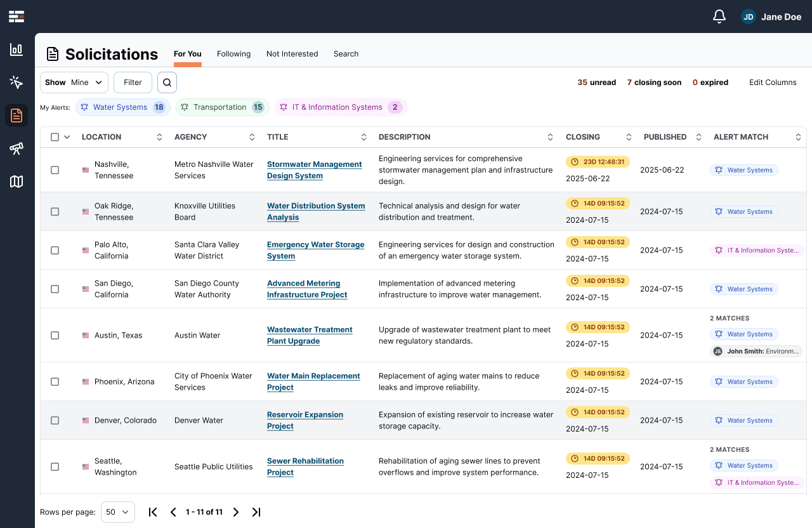Go to the next page arrow
The height and width of the screenshot is (528, 812).
236,512
